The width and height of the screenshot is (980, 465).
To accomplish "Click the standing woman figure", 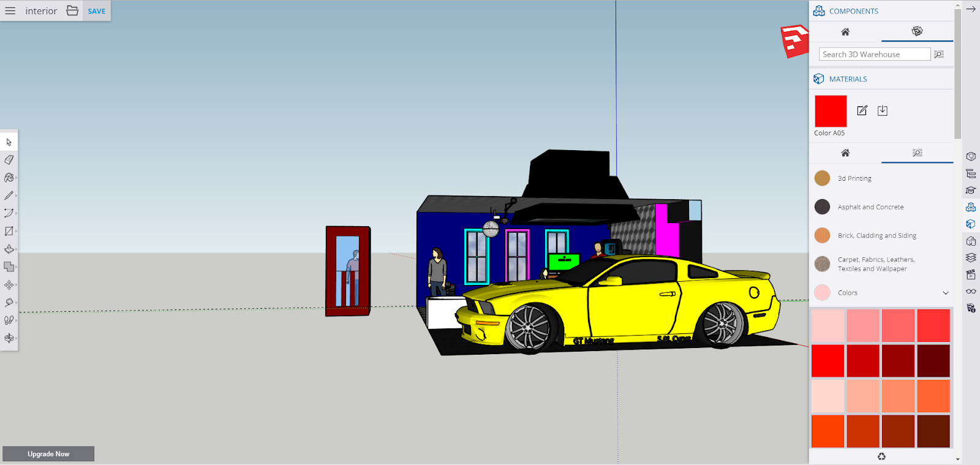I will pyautogui.click(x=437, y=272).
